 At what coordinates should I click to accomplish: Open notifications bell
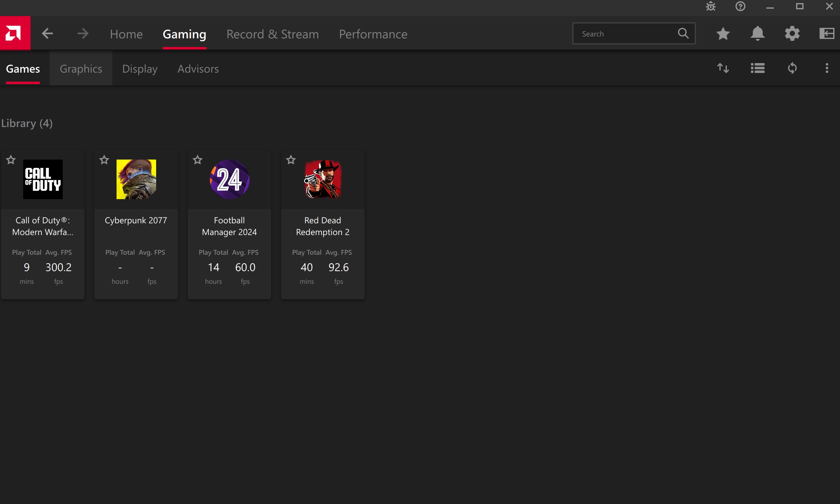coord(757,34)
